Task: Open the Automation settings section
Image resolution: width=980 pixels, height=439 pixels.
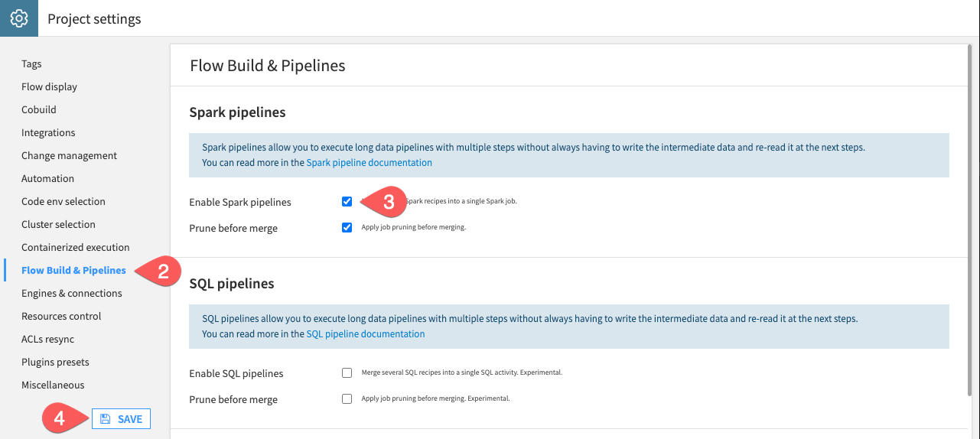Action: coord(47,179)
